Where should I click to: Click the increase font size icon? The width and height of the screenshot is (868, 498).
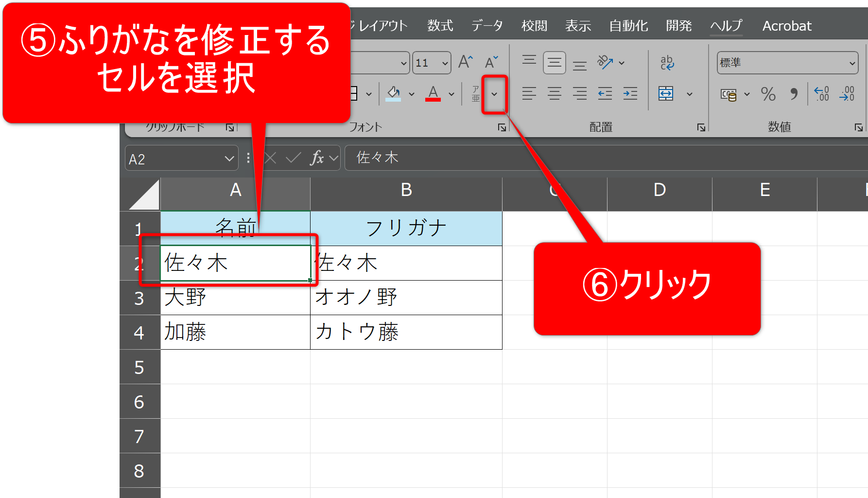click(465, 62)
